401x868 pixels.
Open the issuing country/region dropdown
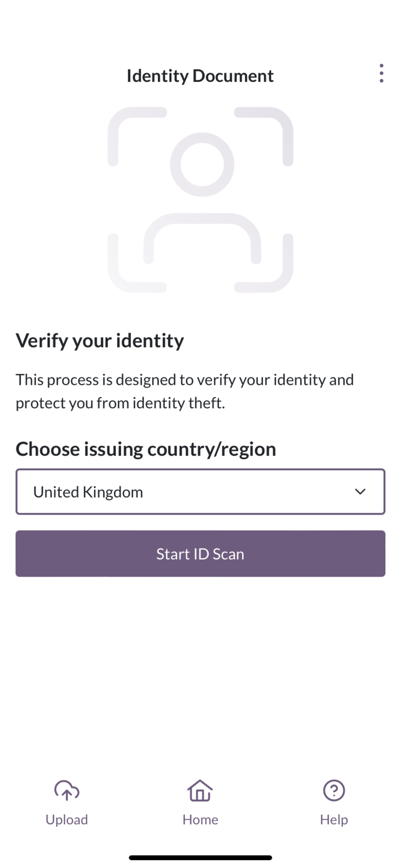[x=200, y=492]
